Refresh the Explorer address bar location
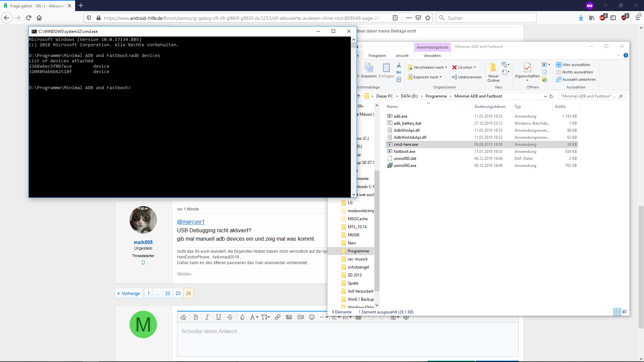The height and width of the screenshot is (362, 644). pos(551,96)
